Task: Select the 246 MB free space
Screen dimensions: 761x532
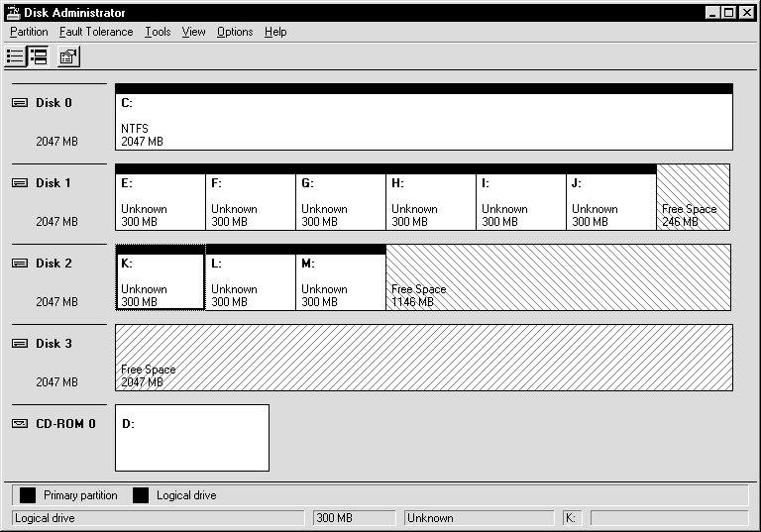Action: click(693, 197)
